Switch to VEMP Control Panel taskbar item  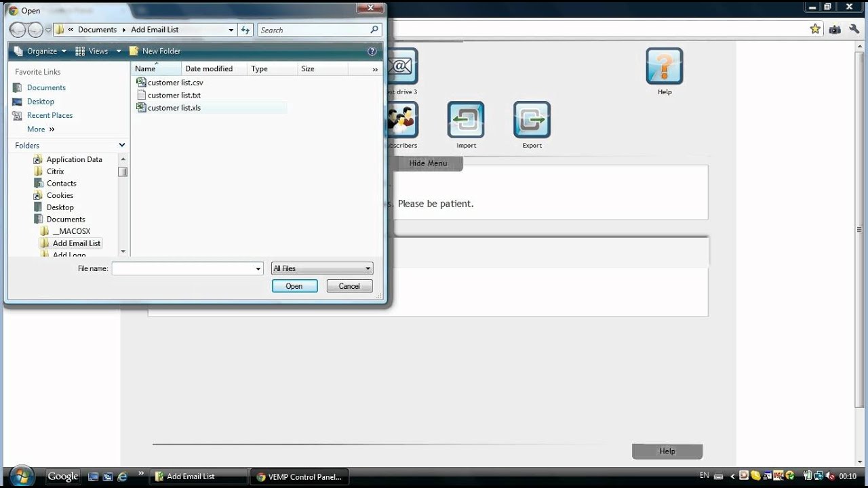pos(299,476)
